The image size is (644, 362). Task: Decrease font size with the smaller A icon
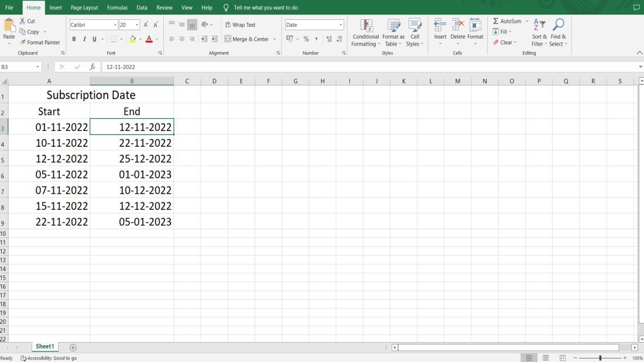click(156, 25)
